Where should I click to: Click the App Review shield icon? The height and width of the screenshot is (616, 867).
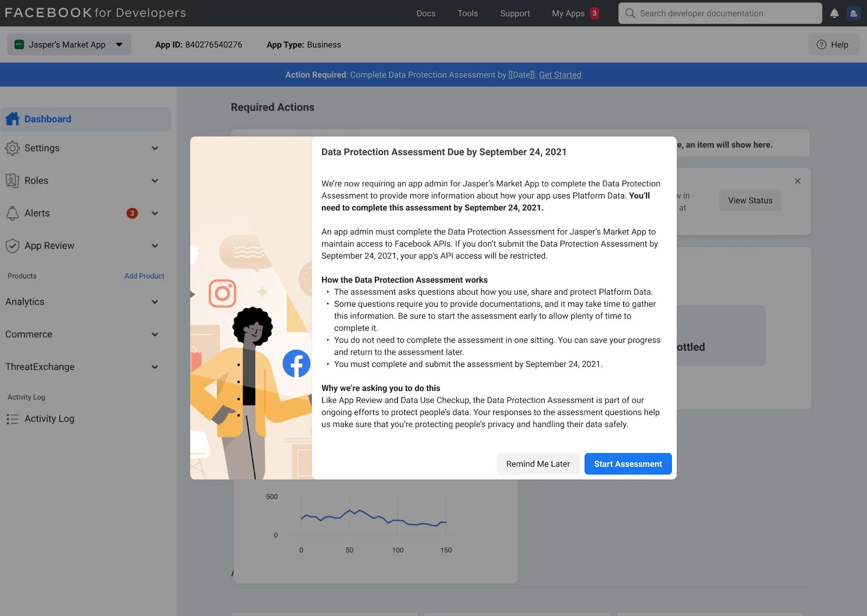pyautogui.click(x=13, y=246)
